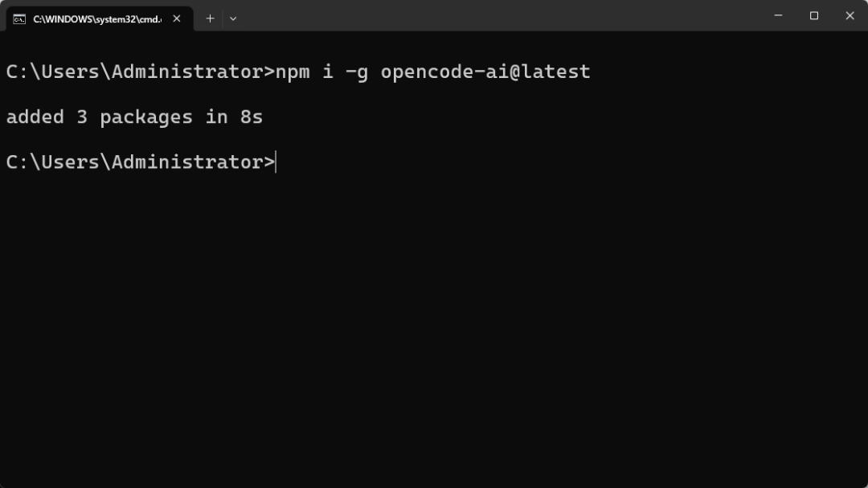Click the number "3" in the output line
868x488 pixels.
click(82, 117)
